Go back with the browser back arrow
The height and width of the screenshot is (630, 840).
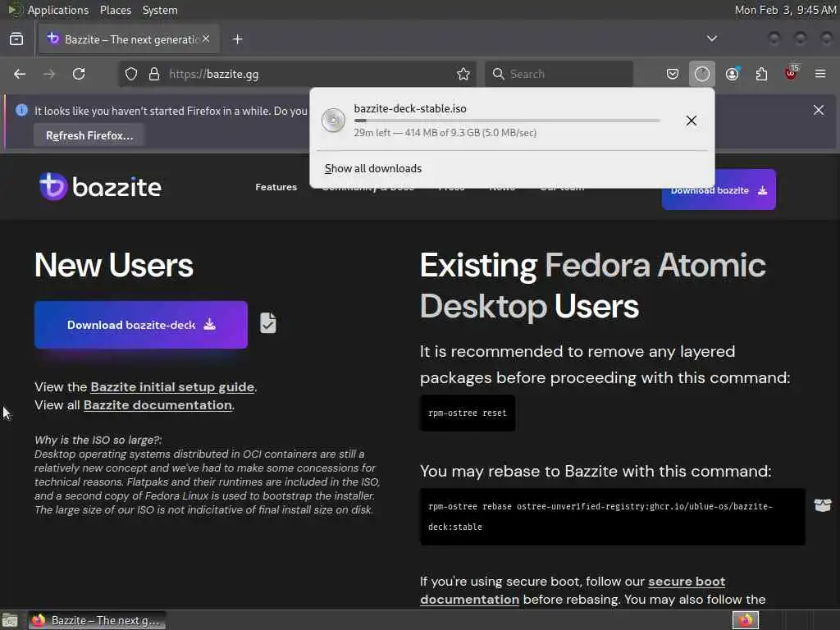(20, 74)
